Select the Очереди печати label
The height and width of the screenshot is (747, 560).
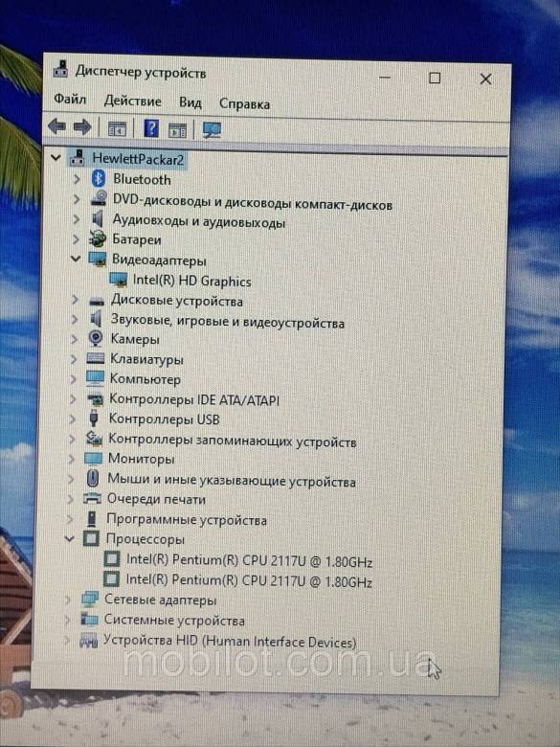click(x=156, y=499)
